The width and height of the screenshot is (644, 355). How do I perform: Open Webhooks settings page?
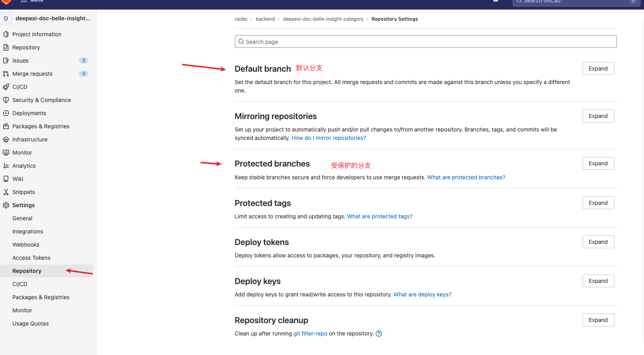pyautogui.click(x=26, y=245)
